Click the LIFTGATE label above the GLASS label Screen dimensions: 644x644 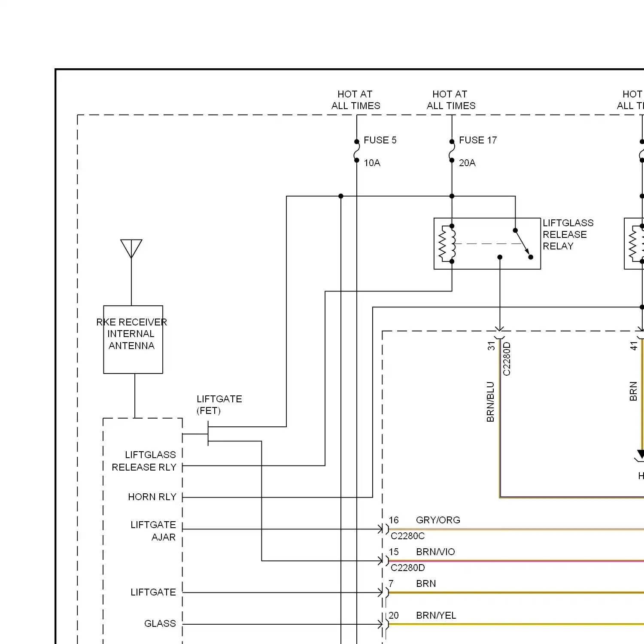tap(153, 592)
